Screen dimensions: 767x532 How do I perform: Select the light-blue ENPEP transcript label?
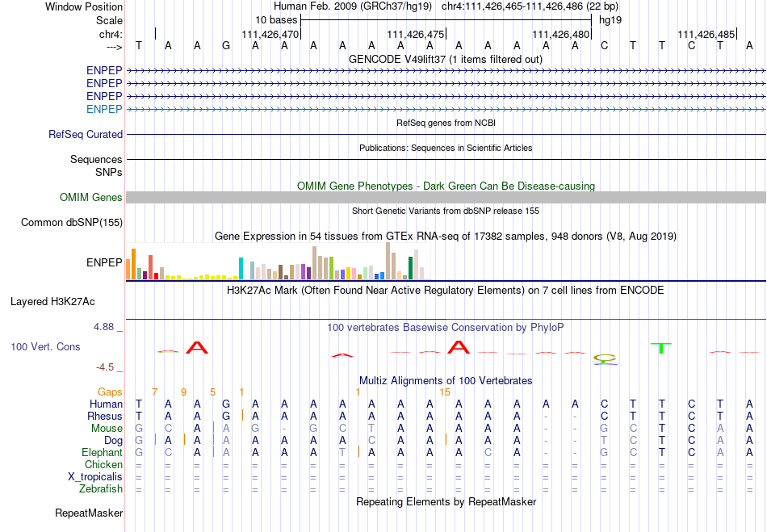pyautogui.click(x=104, y=109)
